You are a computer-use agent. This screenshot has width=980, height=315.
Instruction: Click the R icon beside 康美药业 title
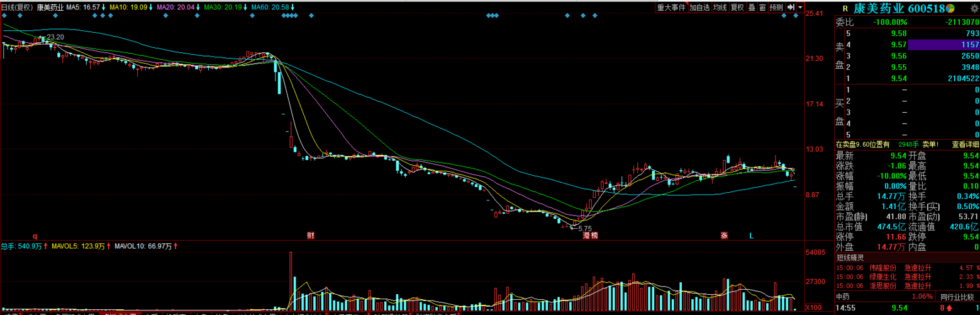844,8
